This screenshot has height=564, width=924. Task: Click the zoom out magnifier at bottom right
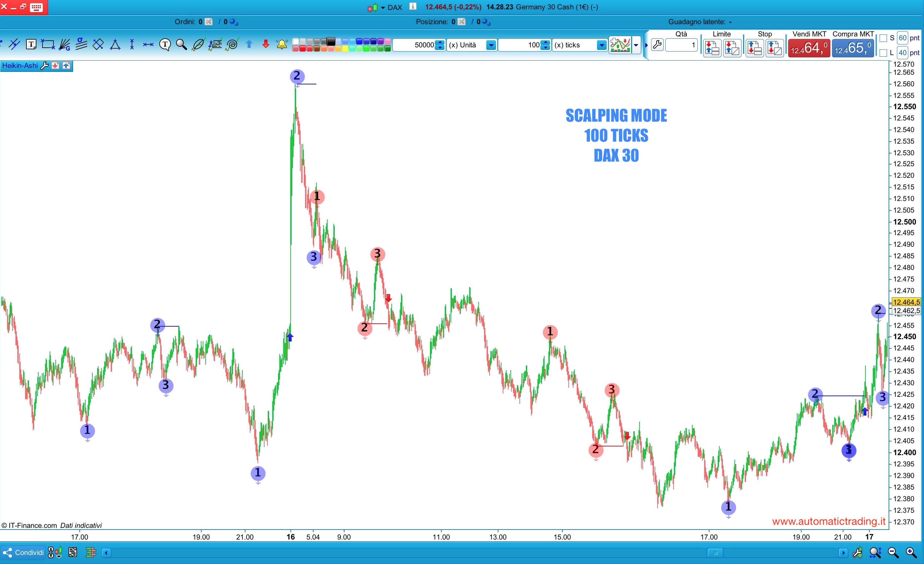893,552
